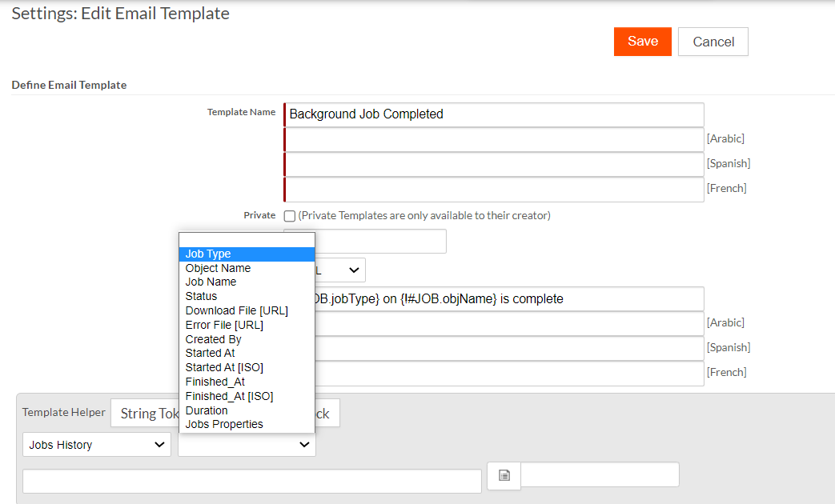Enable the Private template checkbox
The image size is (835, 504).
(290, 216)
